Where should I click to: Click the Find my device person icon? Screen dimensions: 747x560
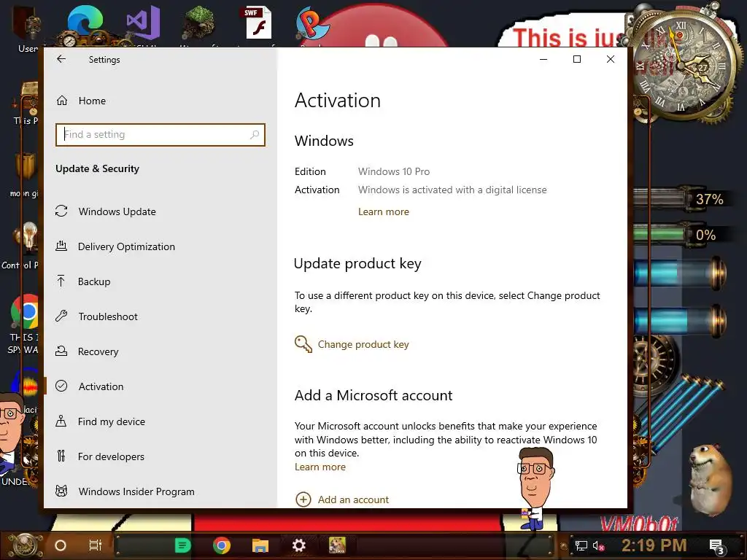(x=61, y=421)
